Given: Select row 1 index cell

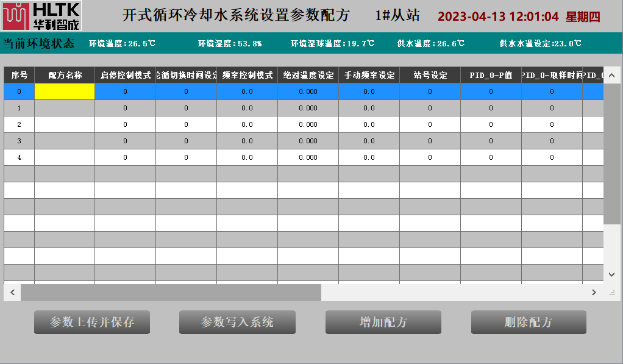Looking at the screenshot, I should 19,108.
